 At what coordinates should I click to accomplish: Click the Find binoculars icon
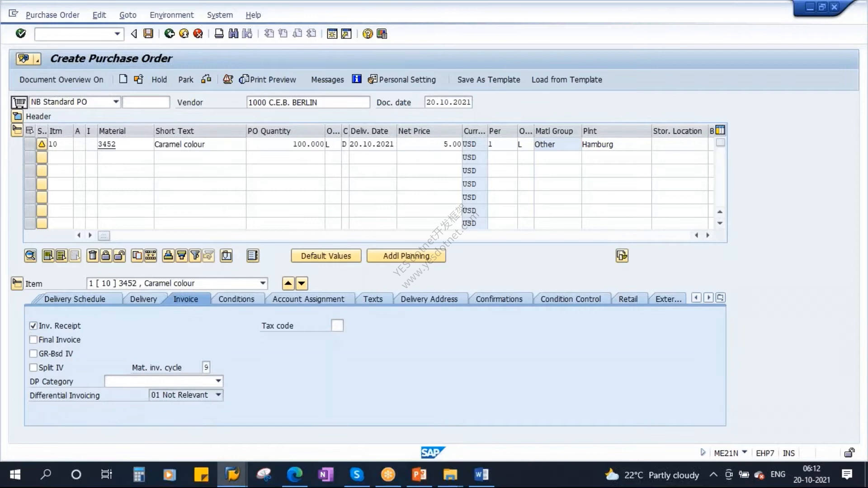(x=233, y=33)
